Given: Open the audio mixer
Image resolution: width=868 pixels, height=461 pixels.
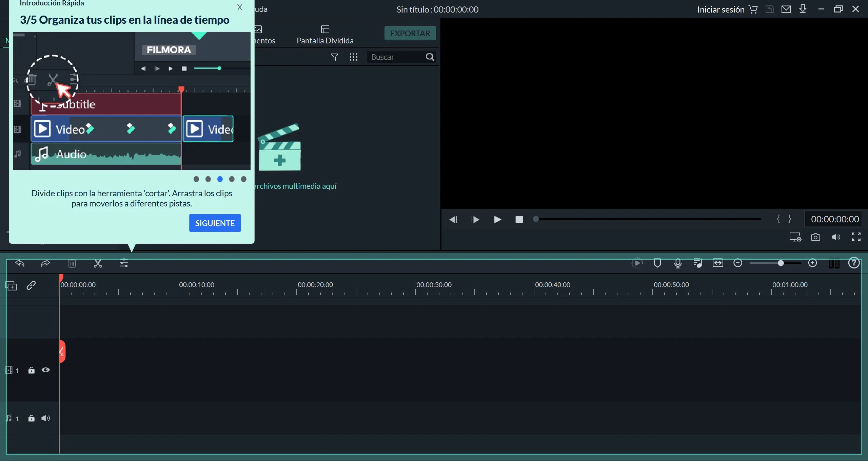Looking at the screenshot, I should click(698, 263).
